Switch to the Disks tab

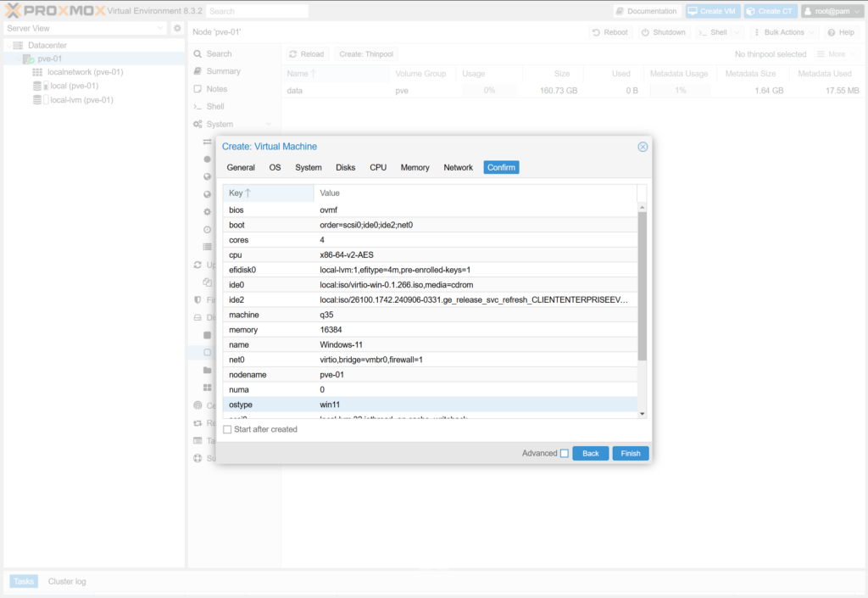[x=345, y=168]
